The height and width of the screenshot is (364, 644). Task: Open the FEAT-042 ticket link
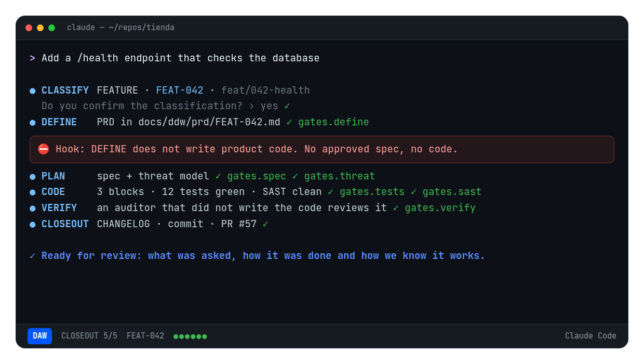click(180, 90)
